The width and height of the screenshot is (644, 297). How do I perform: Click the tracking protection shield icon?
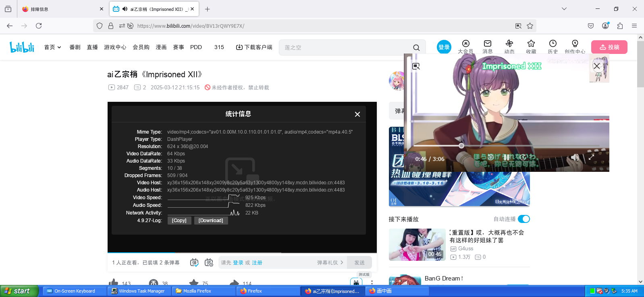100,26
